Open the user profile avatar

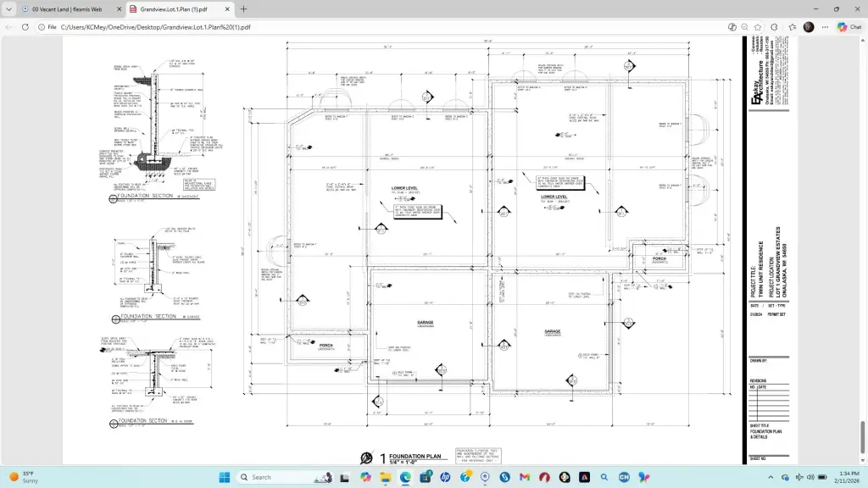(x=809, y=27)
